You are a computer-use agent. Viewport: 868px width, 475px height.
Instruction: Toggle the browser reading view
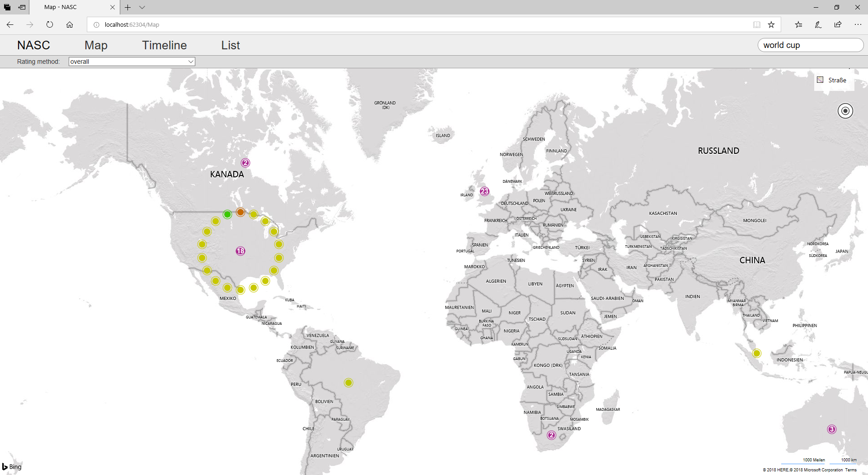click(756, 25)
